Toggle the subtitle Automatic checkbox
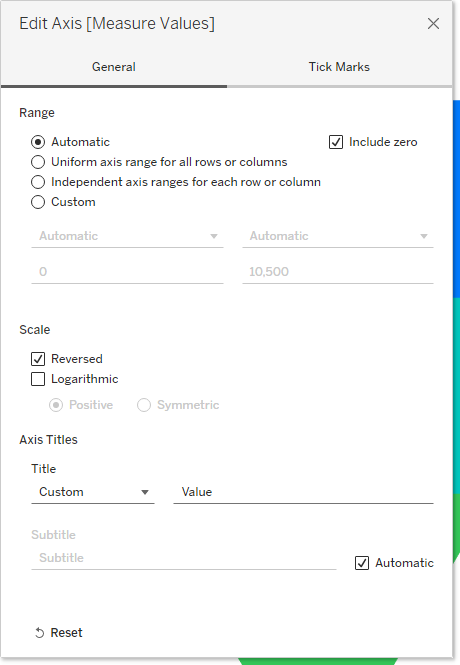The height and width of the screenshot is (665, 460). pos(362,563)
